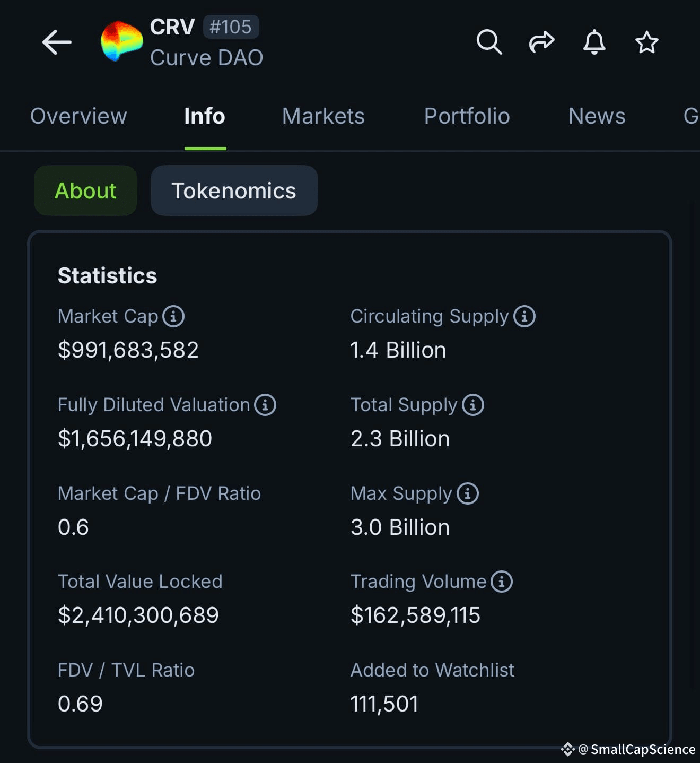The height and width of the screenshot is (763, 700).
Task: Open the News tab
Action: pos(597,116)
